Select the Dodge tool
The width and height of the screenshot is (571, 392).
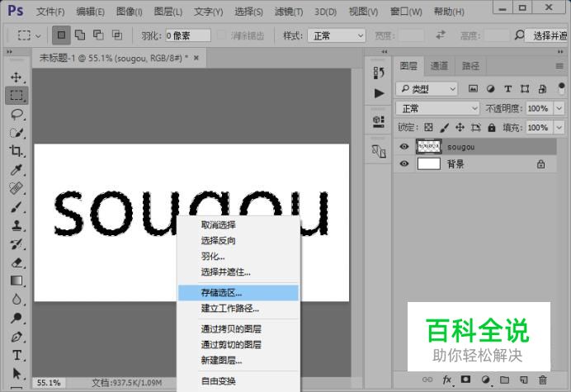(x=16, y=318)
